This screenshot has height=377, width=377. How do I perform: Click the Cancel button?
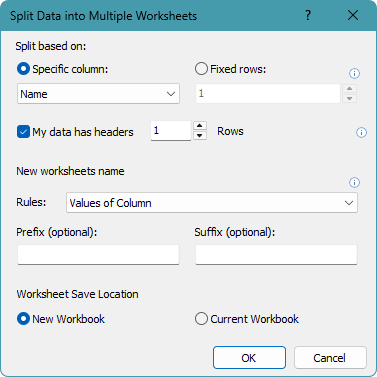(330, 358)
